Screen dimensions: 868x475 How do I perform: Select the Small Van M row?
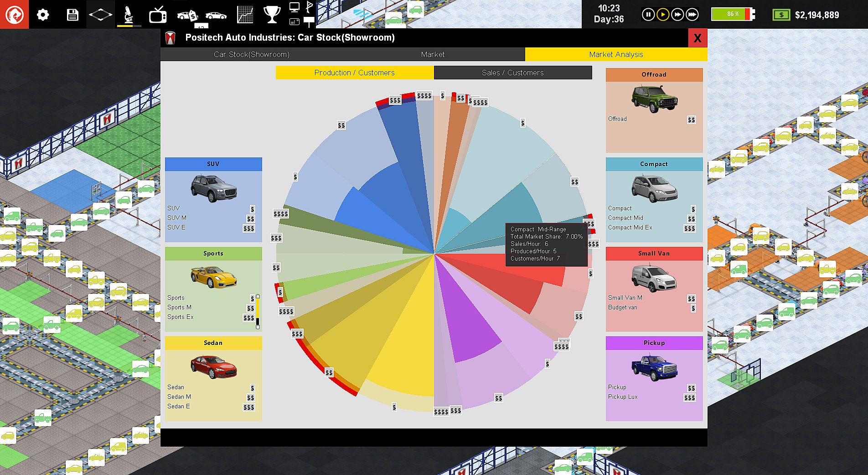tap(652, 298)
